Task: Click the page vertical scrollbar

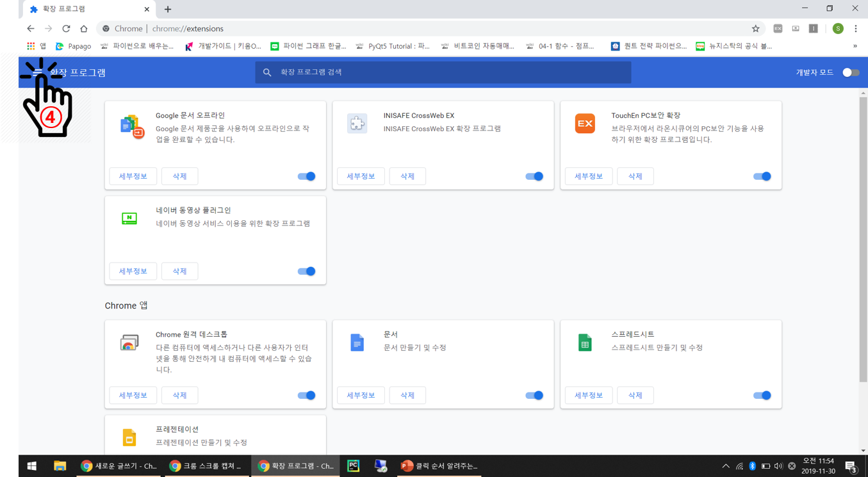Action: 863,240
